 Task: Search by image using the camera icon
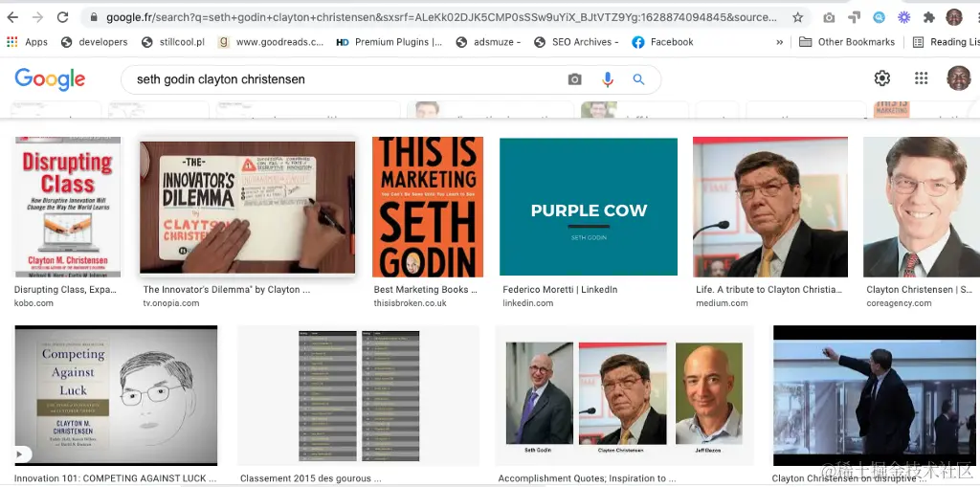click(x=574, y=79)
